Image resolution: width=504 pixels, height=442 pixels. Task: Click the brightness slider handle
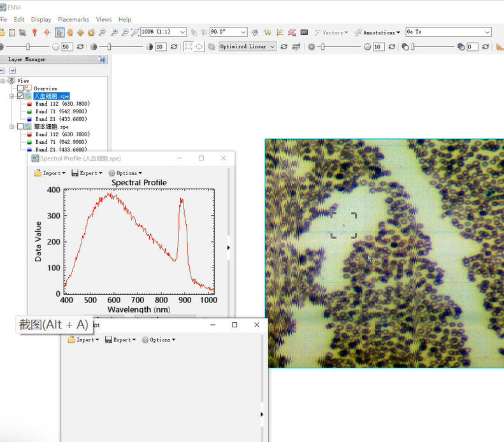pyautogui.click(x=27, y=46)
